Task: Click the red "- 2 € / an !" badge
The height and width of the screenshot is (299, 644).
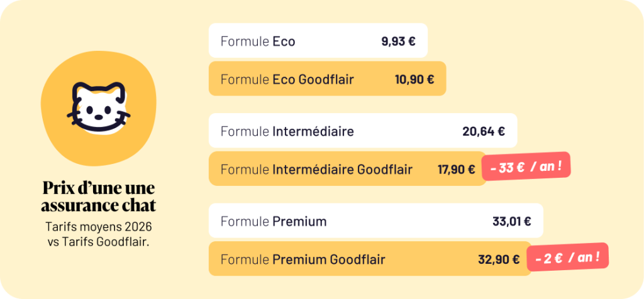Action: click(567, 257)
